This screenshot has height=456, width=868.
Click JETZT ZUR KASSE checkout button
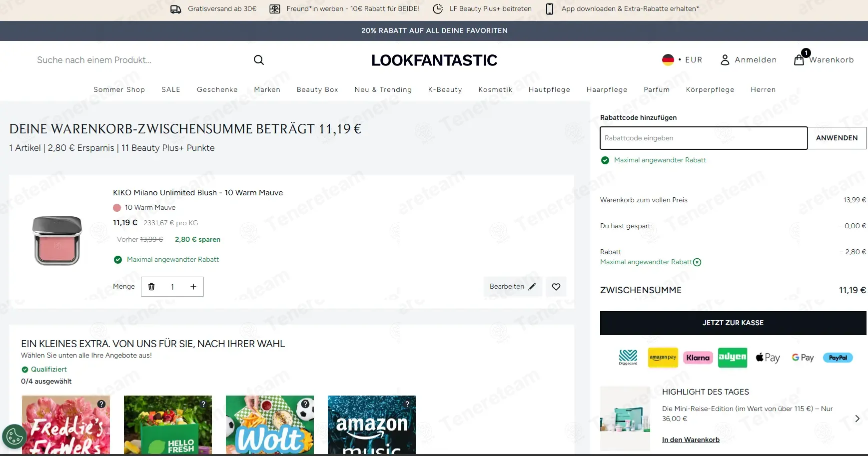tap(733, 323)
